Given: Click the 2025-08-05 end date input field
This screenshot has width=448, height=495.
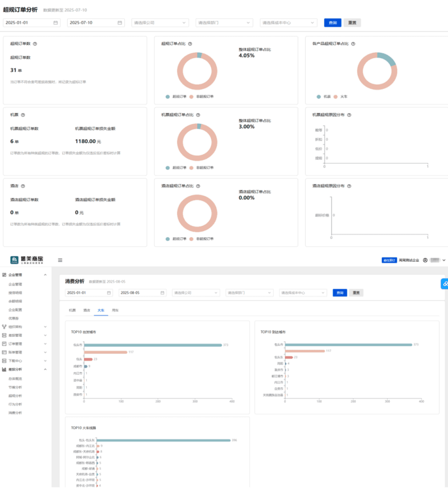Looking at the screenshot, I should [x=139, y=293].
